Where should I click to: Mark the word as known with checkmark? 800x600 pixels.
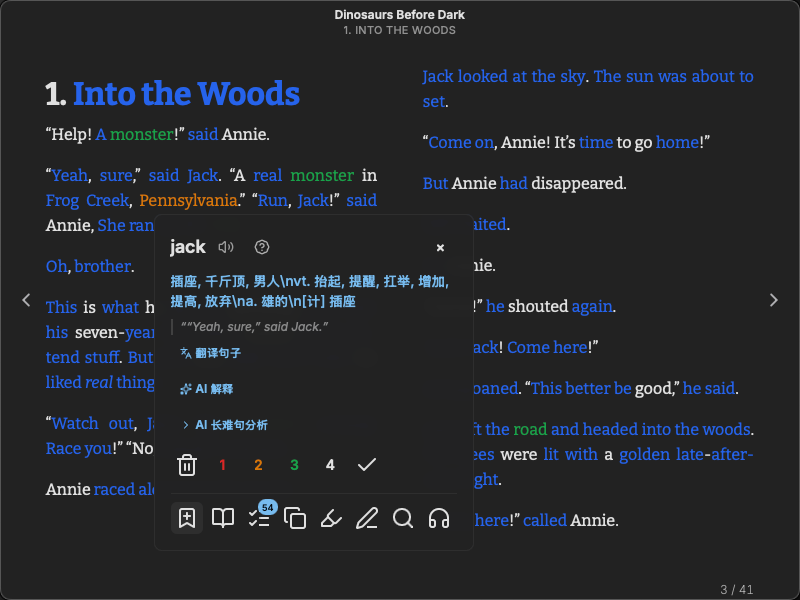(x=366, y=465)
